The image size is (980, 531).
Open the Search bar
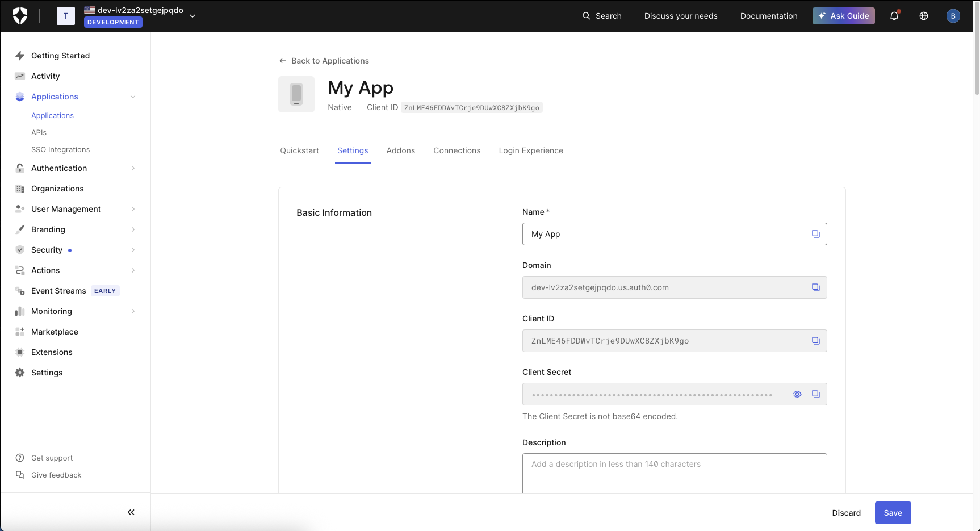pyautogui.click(x=601, y=16)
